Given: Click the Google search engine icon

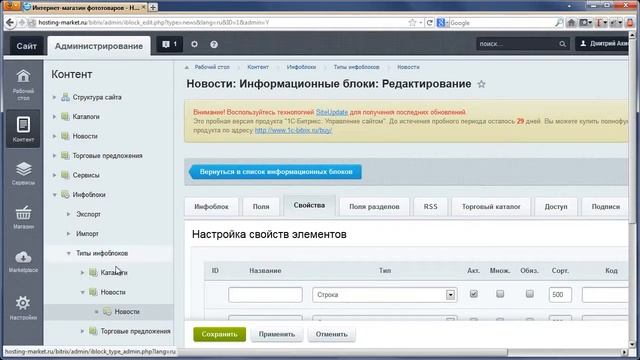Looking at the screenshot, I should coord(441,23).
